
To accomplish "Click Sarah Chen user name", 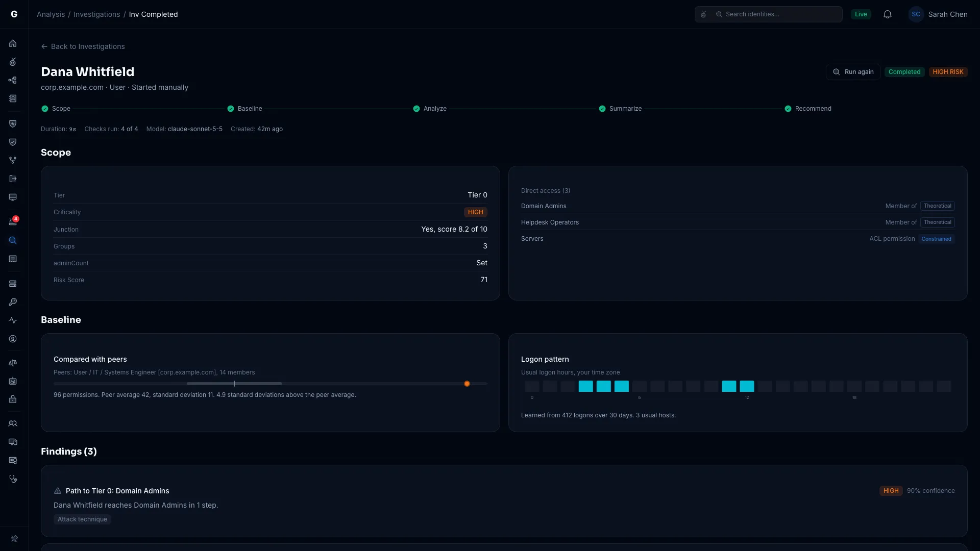I will click(x=948, y=14).
